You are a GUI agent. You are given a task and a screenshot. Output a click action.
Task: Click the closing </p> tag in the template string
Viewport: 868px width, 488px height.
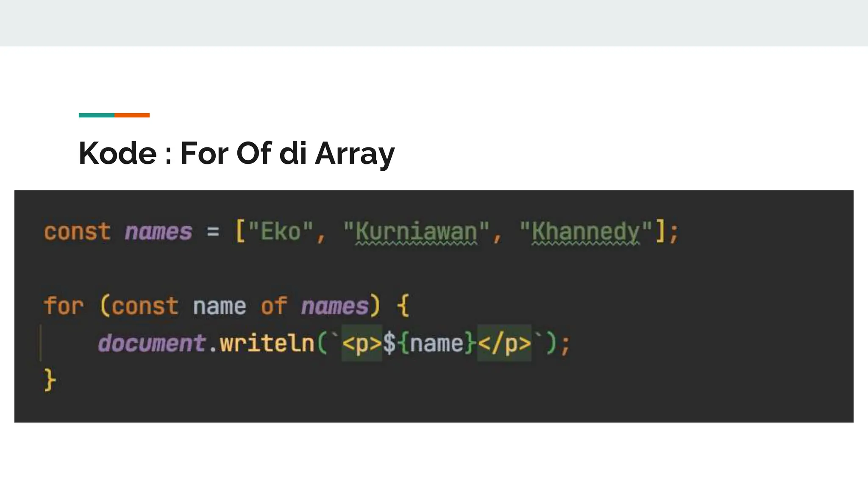(504, 344)
